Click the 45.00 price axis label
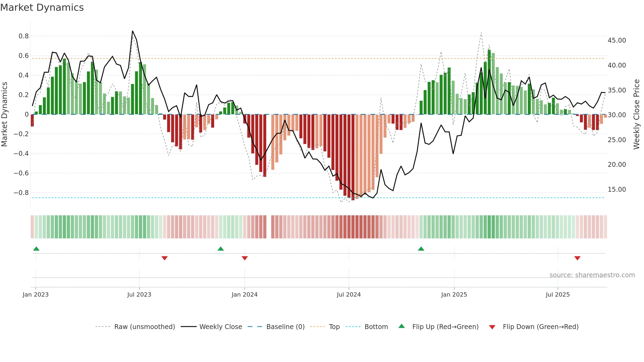This screenshot has width=644, height=362. 617,40
